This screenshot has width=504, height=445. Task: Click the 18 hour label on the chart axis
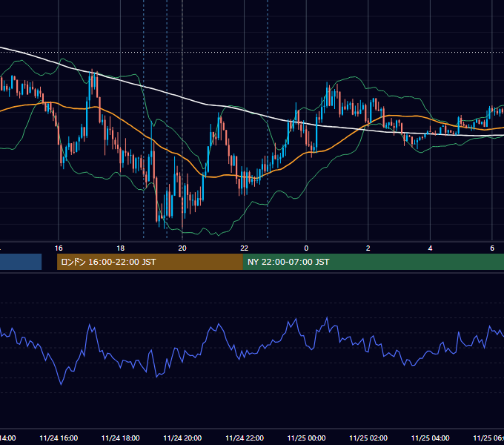120,248
